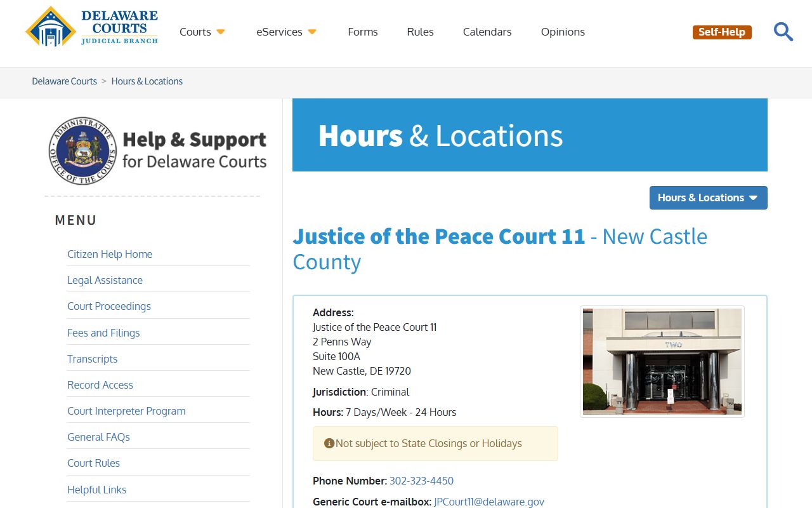The height and width of the screenshot is (508, 812).
Task: Click the Help & Support for Delaware Courts heading
Action: point(194,150)
